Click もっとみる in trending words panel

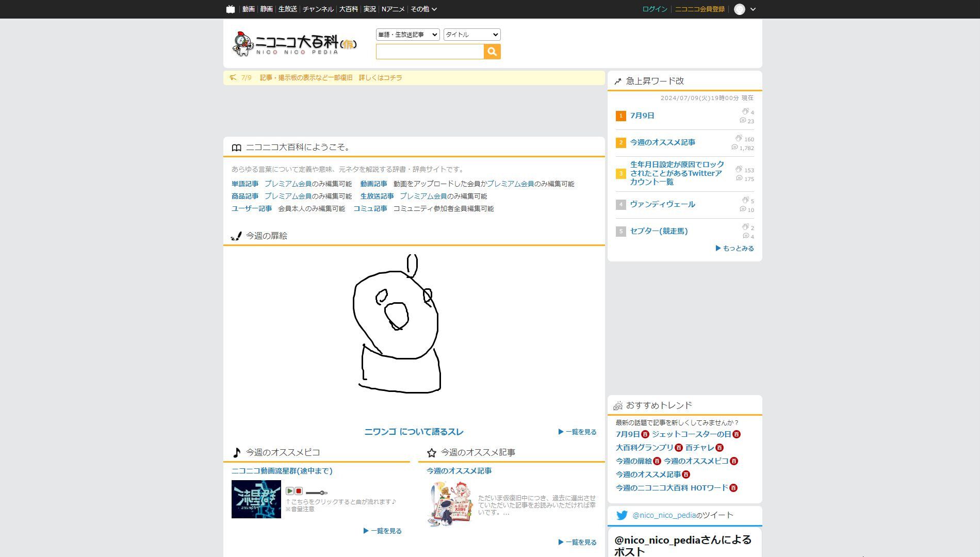(x=734, y=249)
